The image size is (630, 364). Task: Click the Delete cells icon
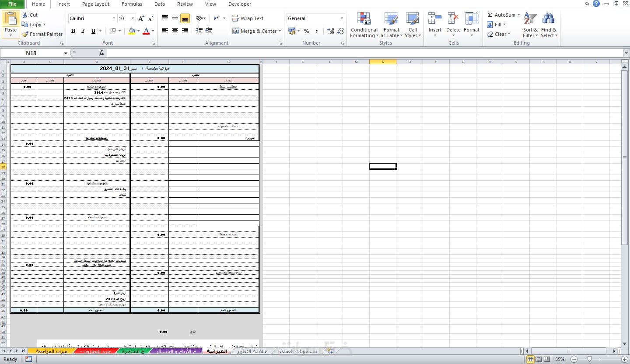[x=453, y=18]
